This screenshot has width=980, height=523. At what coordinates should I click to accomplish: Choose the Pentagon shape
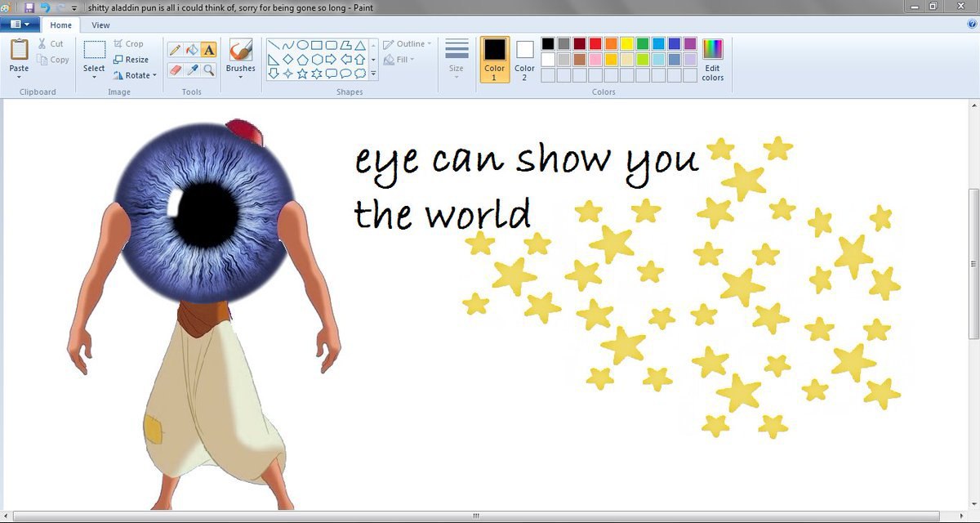[302, 60]
